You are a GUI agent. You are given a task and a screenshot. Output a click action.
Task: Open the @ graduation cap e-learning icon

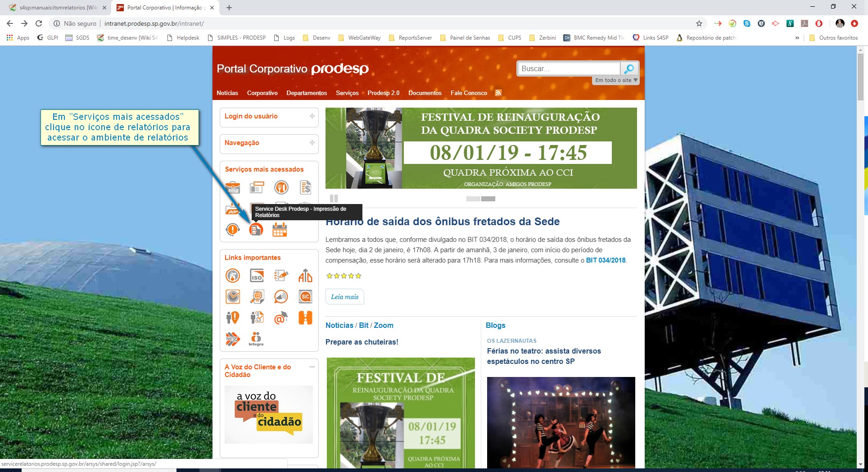[281, 318]
